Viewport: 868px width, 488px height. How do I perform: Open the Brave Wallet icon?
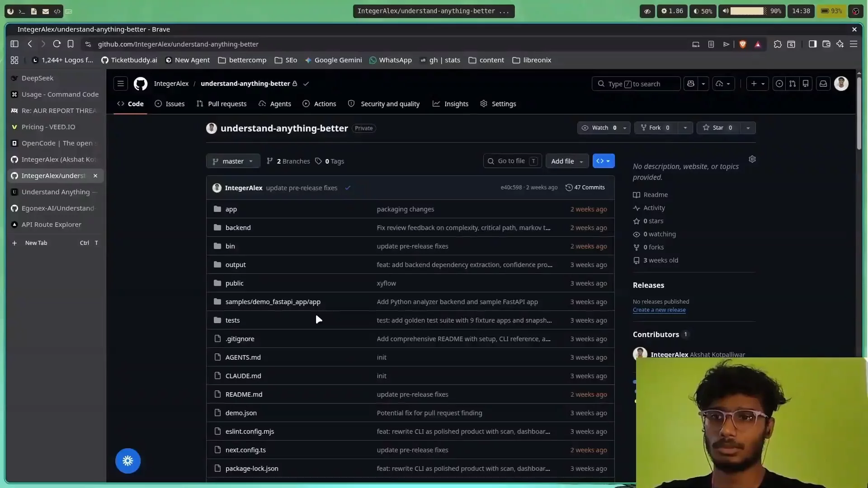click(826, 44)
